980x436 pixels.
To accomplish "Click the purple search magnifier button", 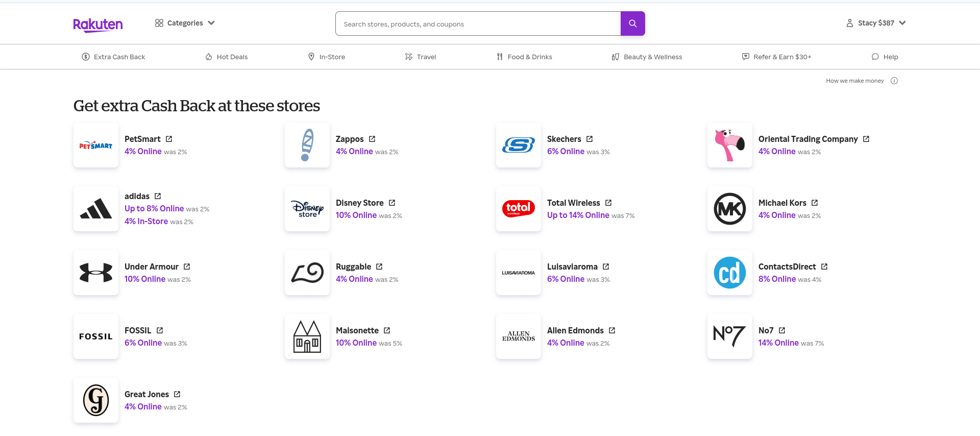I will pos(633,23).
